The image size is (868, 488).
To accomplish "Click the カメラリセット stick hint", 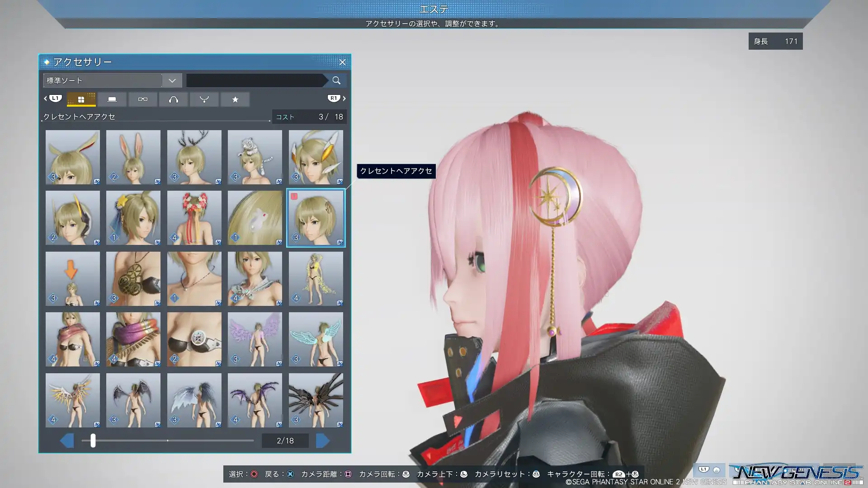I will 507,474.
